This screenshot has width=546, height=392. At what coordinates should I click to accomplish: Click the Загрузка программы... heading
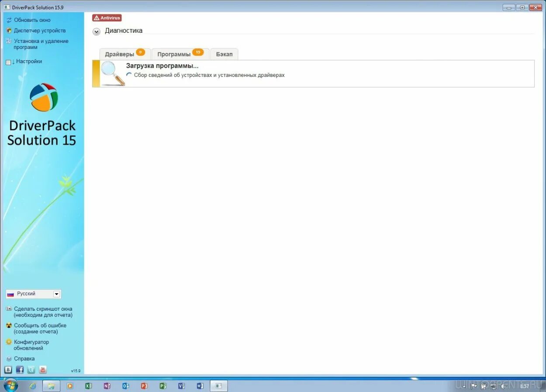click(162, 66)
